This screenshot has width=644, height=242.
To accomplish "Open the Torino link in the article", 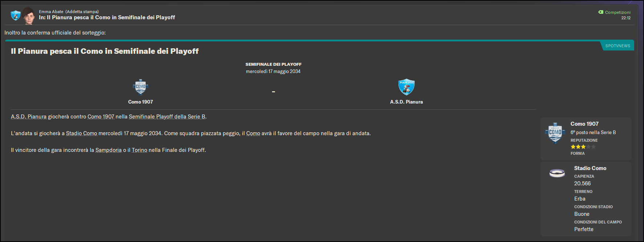I will pyautogui.click(x=139, y=150).
